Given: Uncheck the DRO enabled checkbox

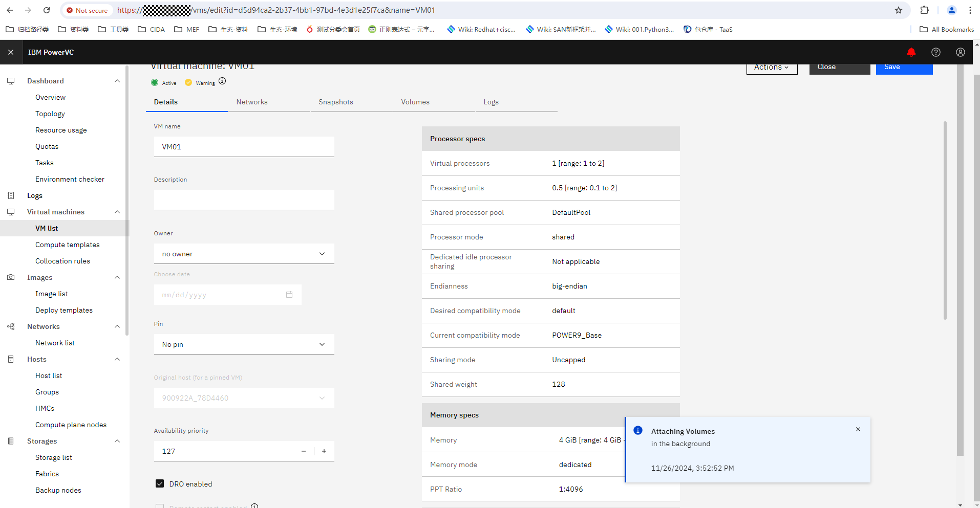Looking at the screenshot, I should (x=160, y=484).
